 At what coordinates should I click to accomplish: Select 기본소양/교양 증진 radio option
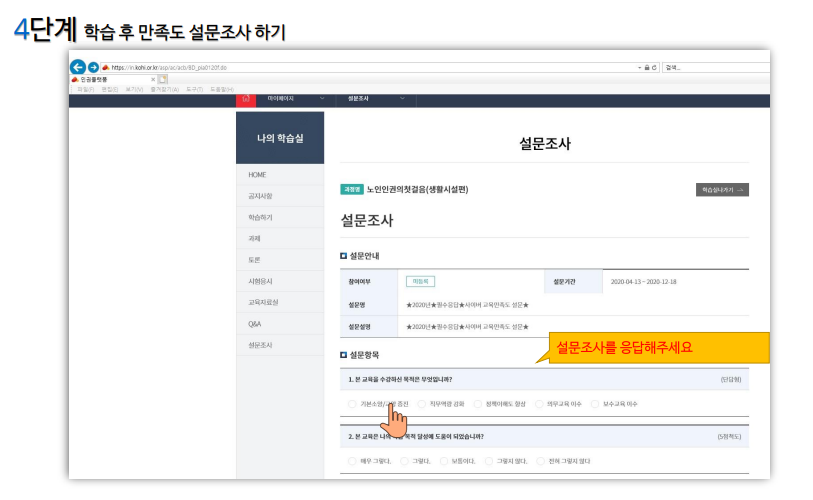point(352,404)
